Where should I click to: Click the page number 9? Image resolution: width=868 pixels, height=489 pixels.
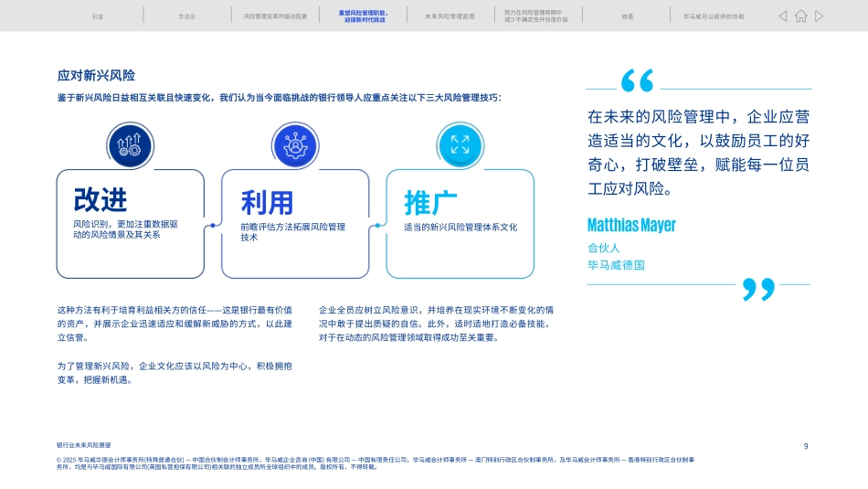click(x=806, y=446)
